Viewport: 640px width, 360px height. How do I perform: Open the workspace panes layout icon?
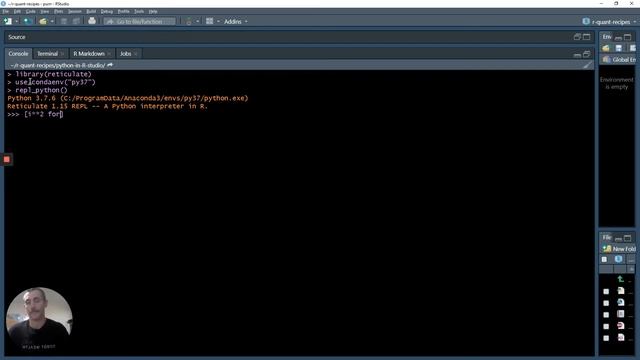coord(209,21)
